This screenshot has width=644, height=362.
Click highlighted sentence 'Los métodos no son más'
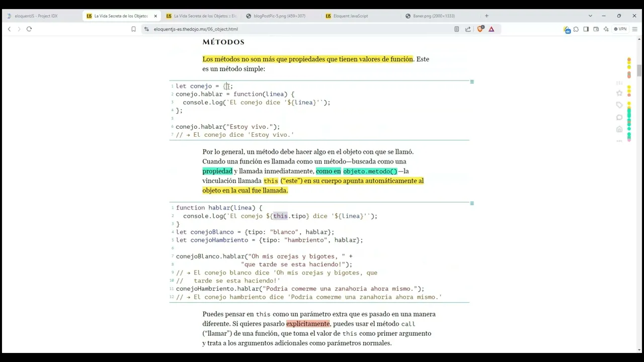click(307, 59)
